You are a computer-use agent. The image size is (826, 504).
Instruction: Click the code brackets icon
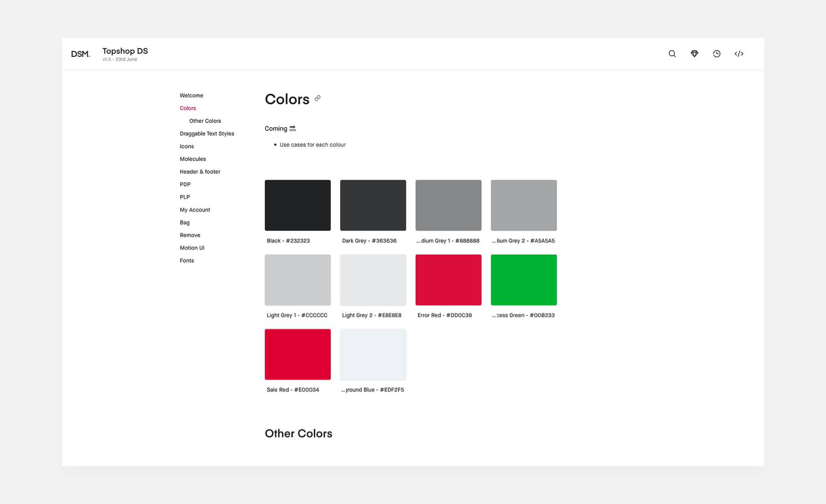click(x=739, y=54)
